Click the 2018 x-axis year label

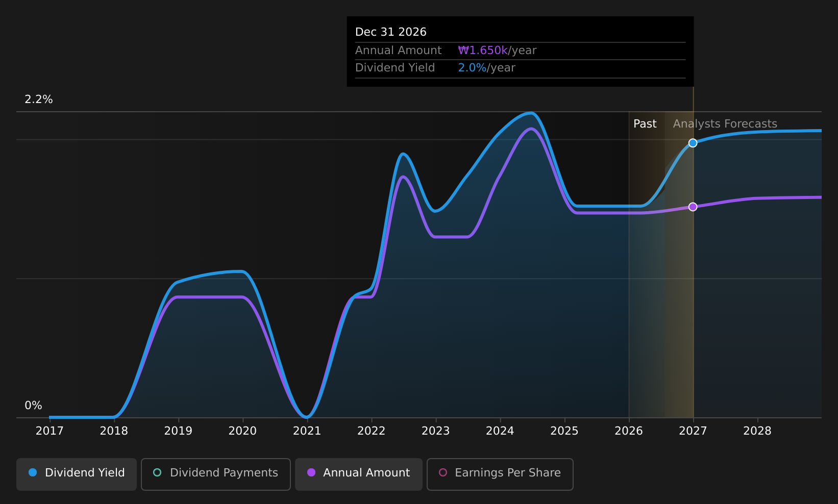[114, 431]
